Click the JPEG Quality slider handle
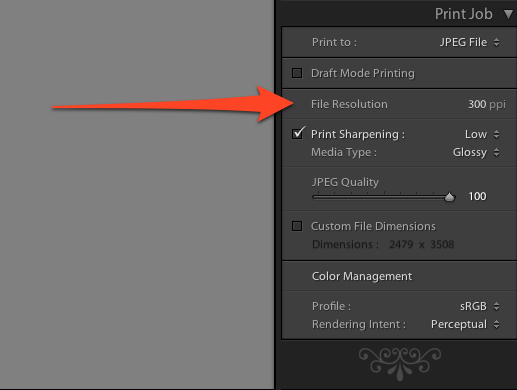Viewport: 517px width, 390px height. click(449, 197)
